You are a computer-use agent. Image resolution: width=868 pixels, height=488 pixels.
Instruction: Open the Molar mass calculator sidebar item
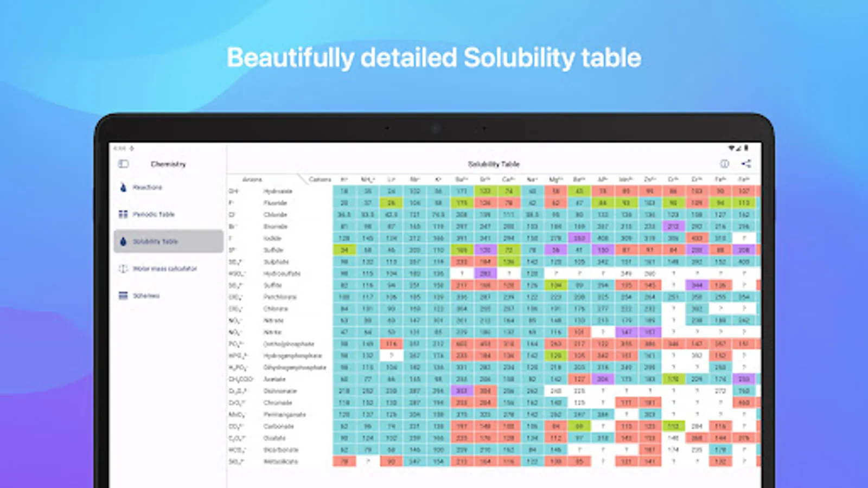169,268
